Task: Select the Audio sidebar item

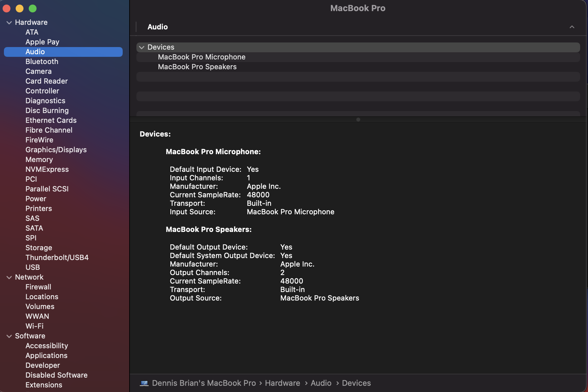Action: point(63,52)
